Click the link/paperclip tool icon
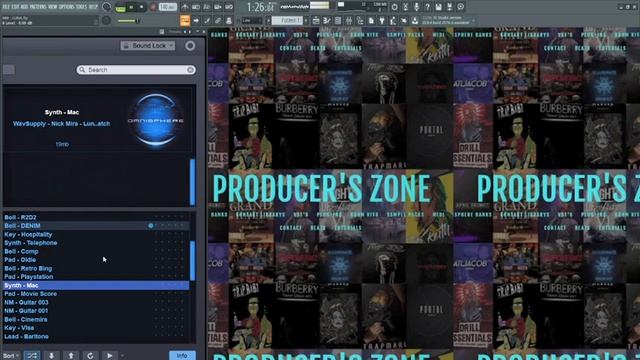 pos(218,20)
